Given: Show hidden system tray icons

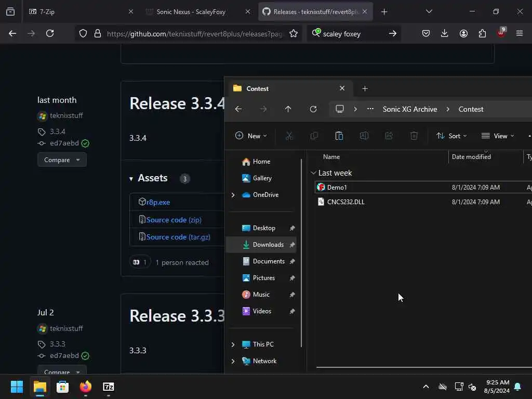Looking at the screenshot, I should pyautogui.click(x=426, y=387).
